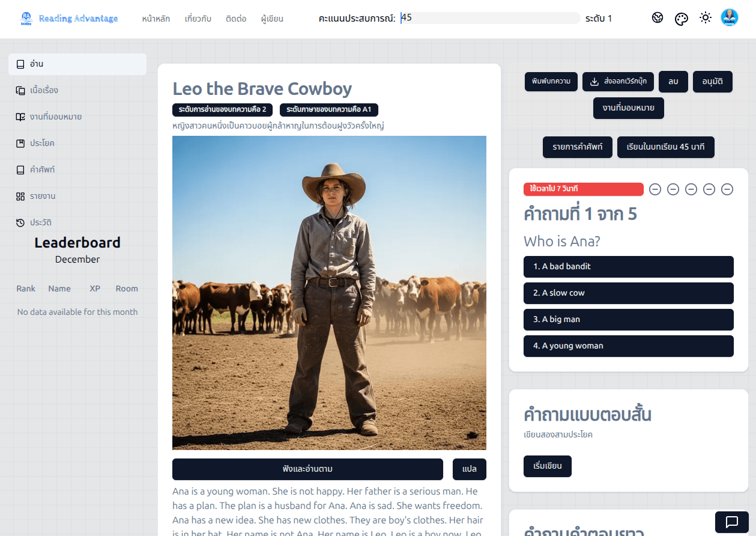Click the grid icon beside รายงาน

pos(20,196)
